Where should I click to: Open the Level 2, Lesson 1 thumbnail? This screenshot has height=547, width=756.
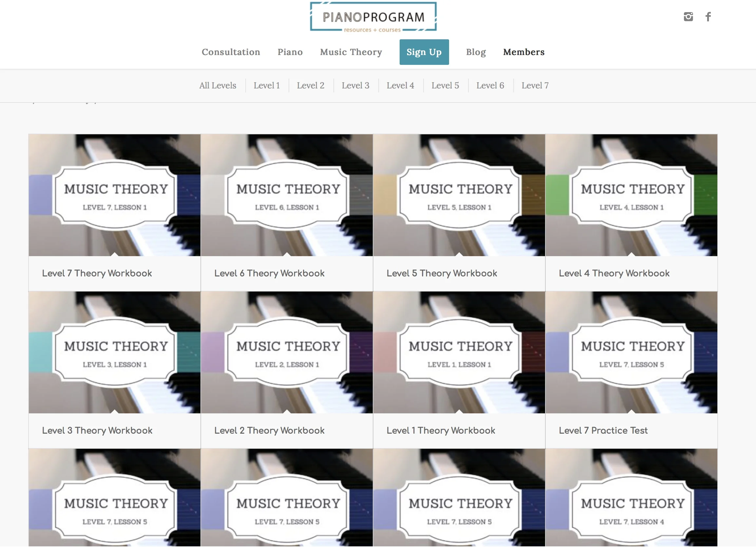click(287, 353)
